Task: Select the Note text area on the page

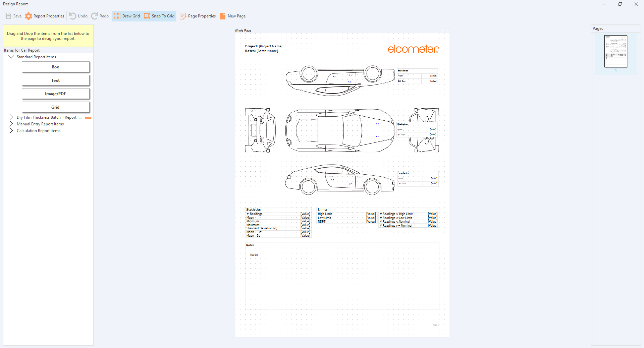Action: 342,278
